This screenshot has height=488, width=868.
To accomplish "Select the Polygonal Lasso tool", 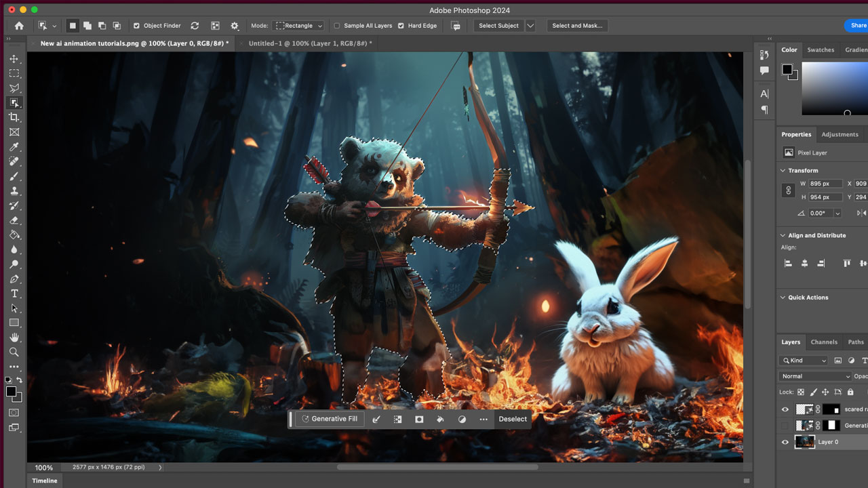I will 14,88.
